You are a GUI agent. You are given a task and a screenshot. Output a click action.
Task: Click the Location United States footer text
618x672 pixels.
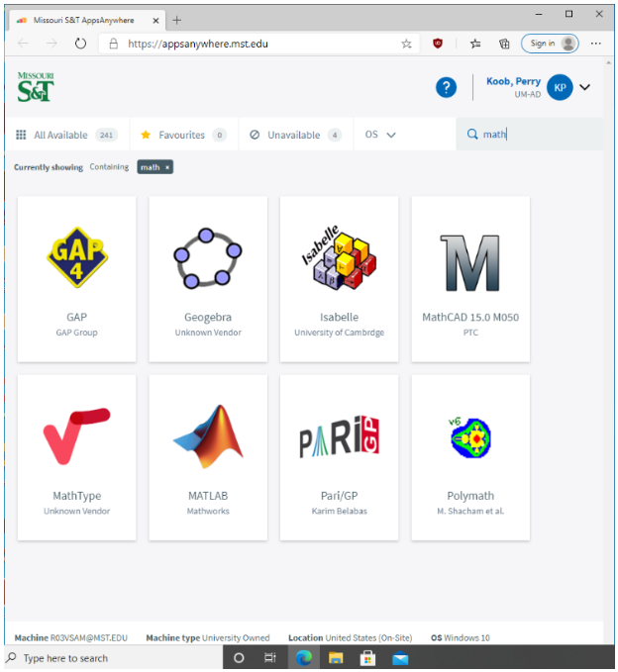350,637
